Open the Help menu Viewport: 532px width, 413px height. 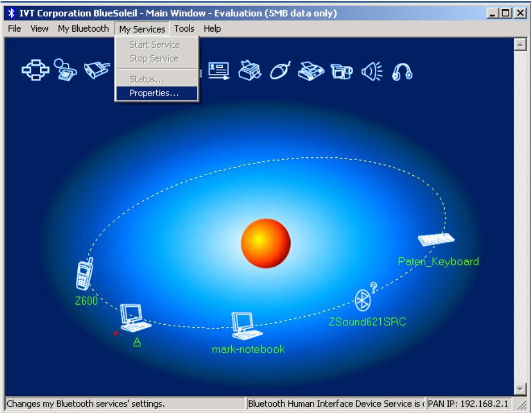212,29
